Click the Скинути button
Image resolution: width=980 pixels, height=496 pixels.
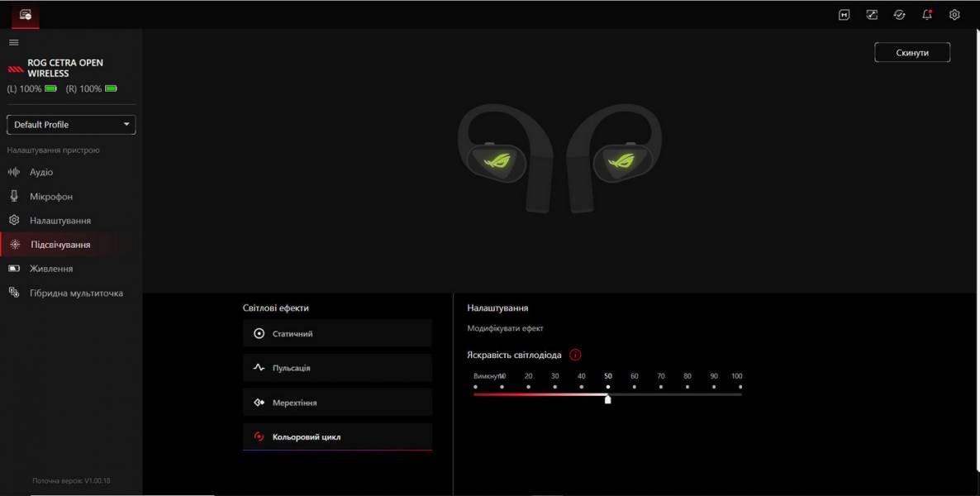[x=912, y=51]
